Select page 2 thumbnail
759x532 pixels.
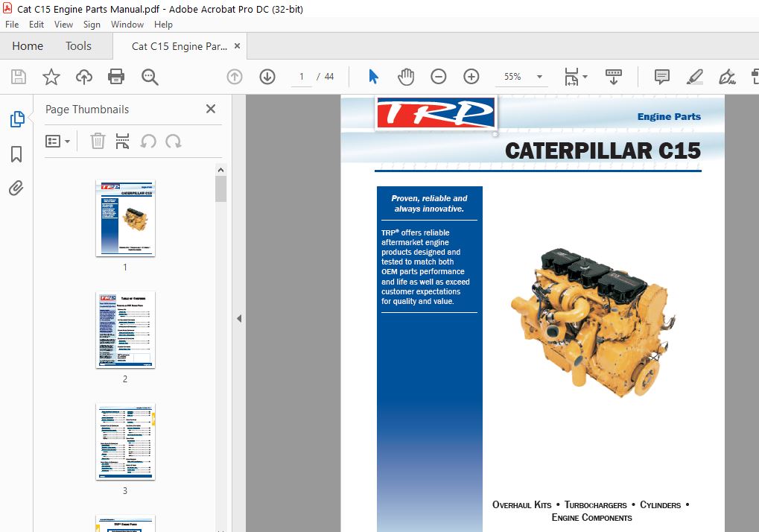tap(125, 330)
